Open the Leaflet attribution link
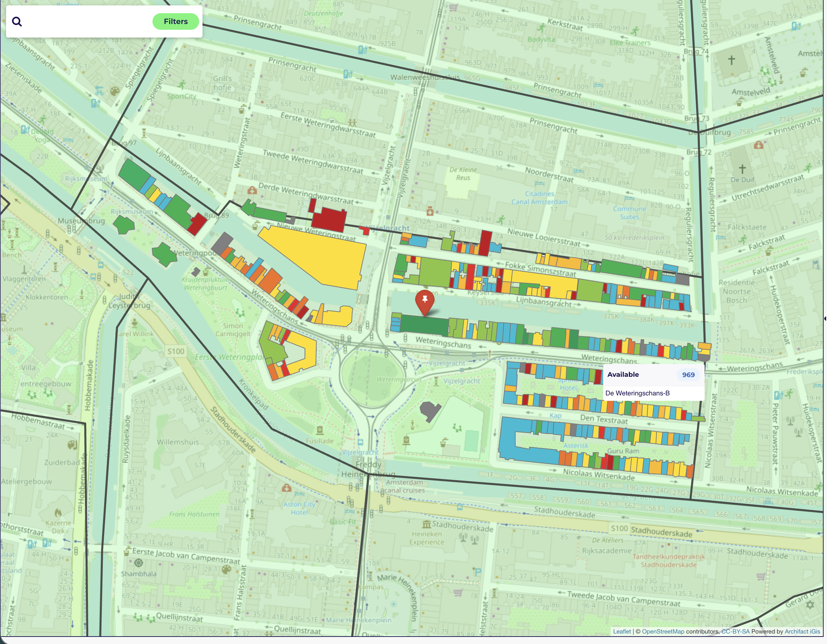Viewport: 827px width, 644px height. (x=622, y=631)
